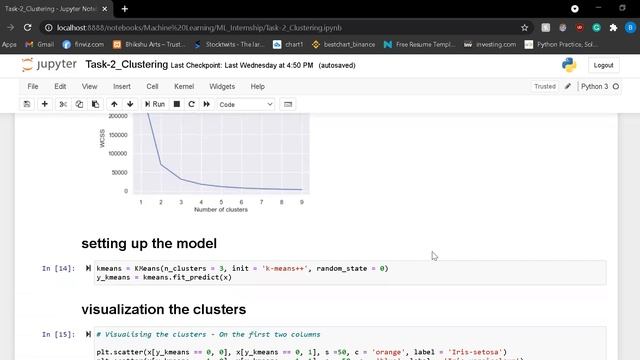
Task: Run cell In [15] via its run marker
Action: pos(88,334)
